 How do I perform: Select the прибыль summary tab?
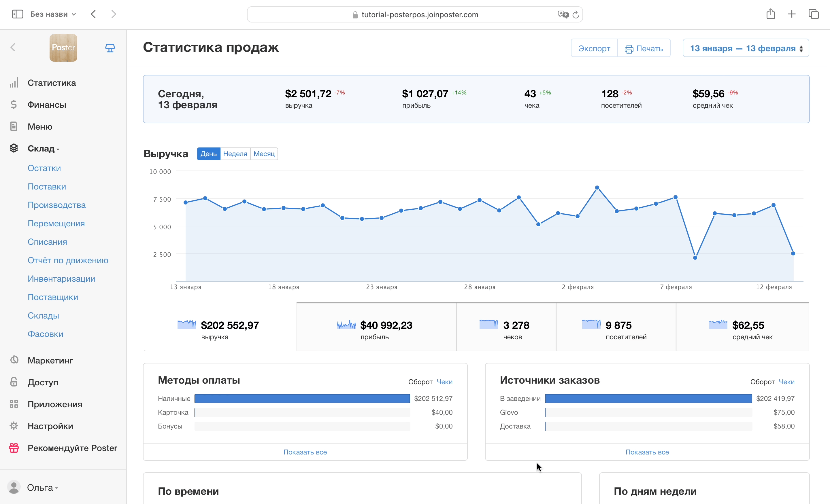click(376, 327)
